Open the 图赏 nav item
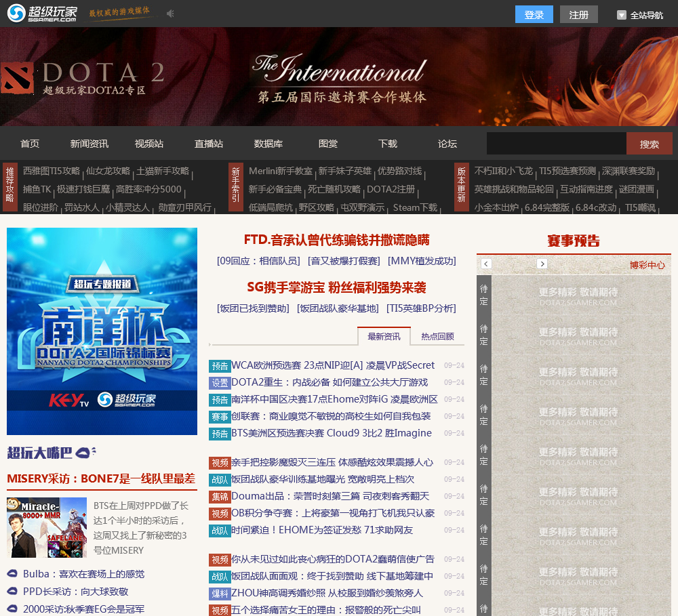Image resolution: width=678 pixels, height=616 pixels. (328, 144)
